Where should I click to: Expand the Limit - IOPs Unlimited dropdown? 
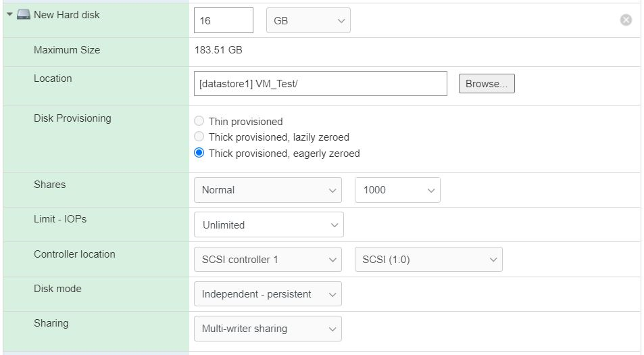pyautogui.click(x=268, y=225)
